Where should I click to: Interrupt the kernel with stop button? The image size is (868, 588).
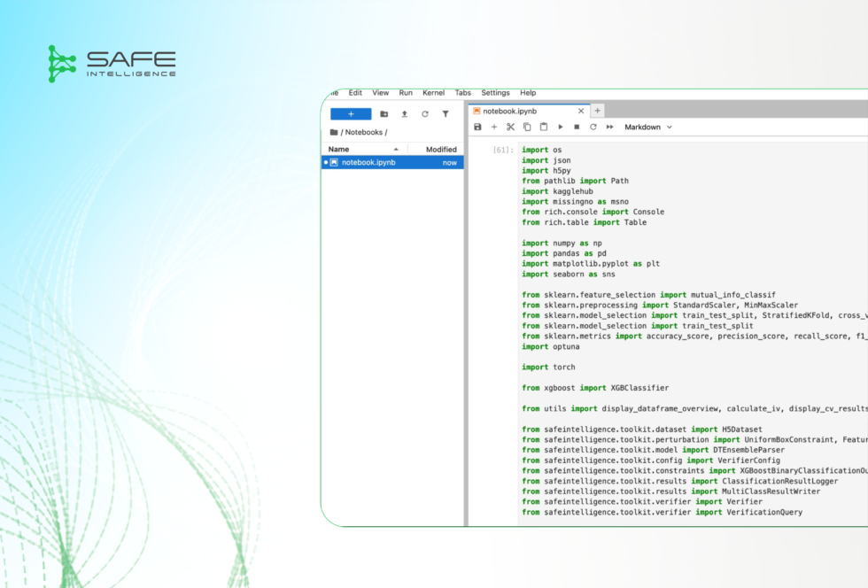pos(577,128)
